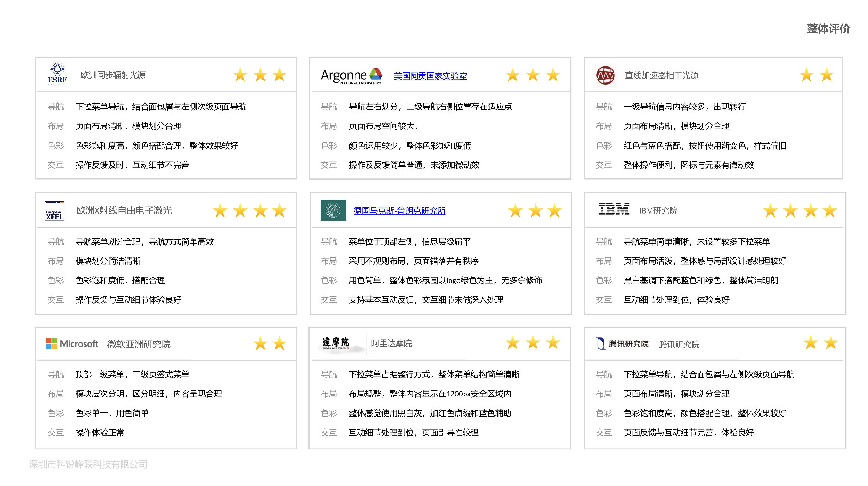
Task: Click the ESRF logo
Action: click(57, 74)
